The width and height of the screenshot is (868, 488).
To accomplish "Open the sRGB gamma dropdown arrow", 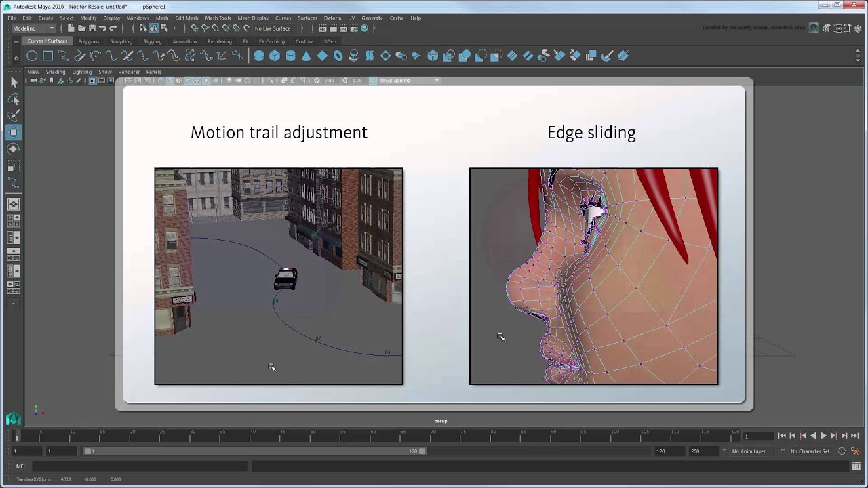I will 437,81.
